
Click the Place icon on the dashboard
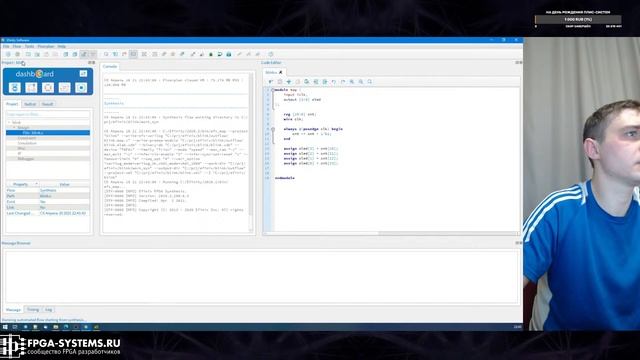point(31,88)
